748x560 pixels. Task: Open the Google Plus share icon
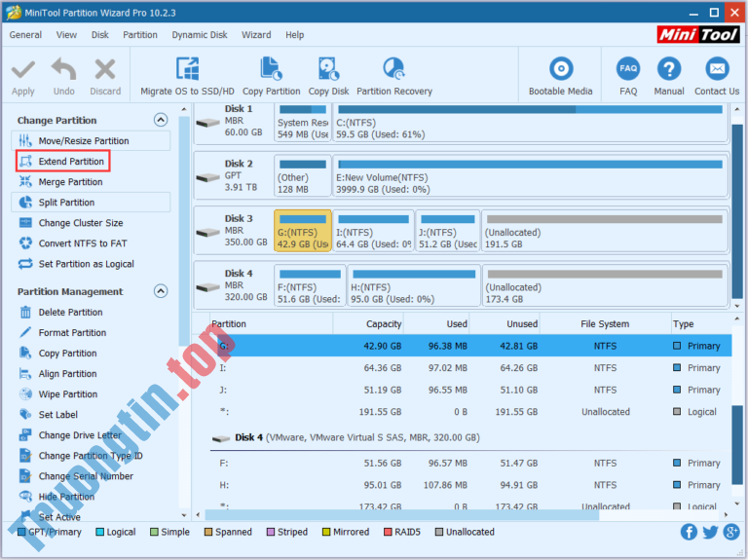(x=731, y=532)
